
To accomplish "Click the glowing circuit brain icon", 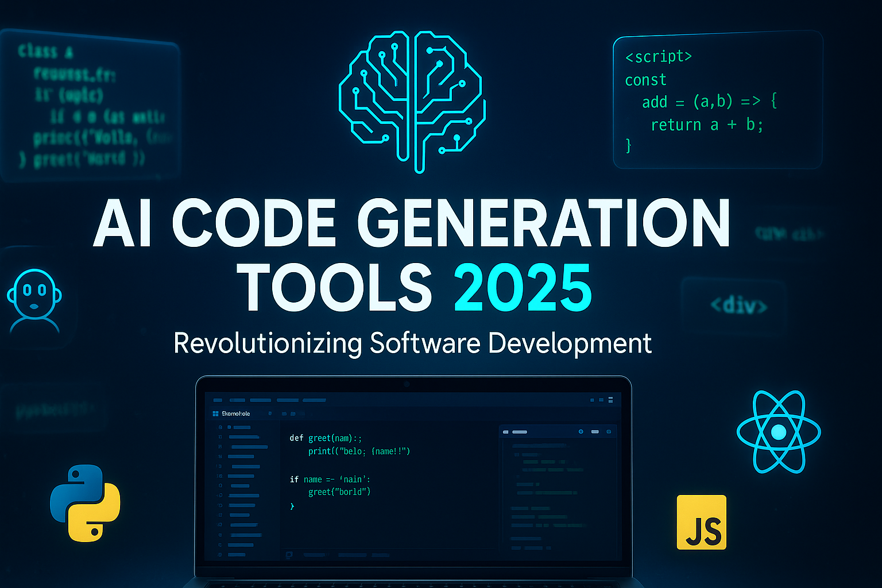I will coord(412,101).
